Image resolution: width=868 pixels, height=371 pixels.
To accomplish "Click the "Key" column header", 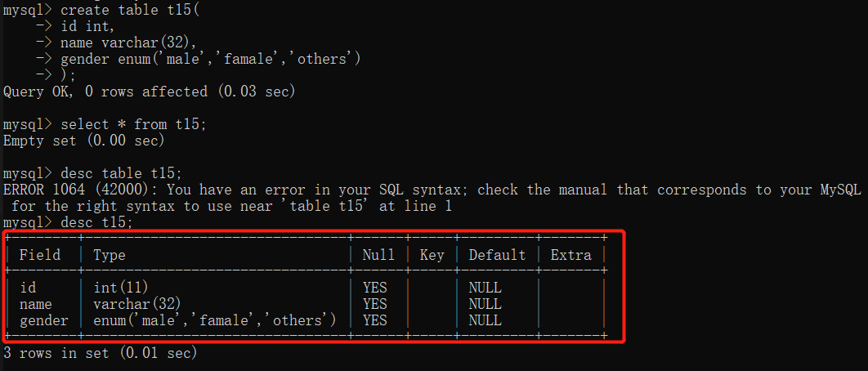I will coord(432,255).
